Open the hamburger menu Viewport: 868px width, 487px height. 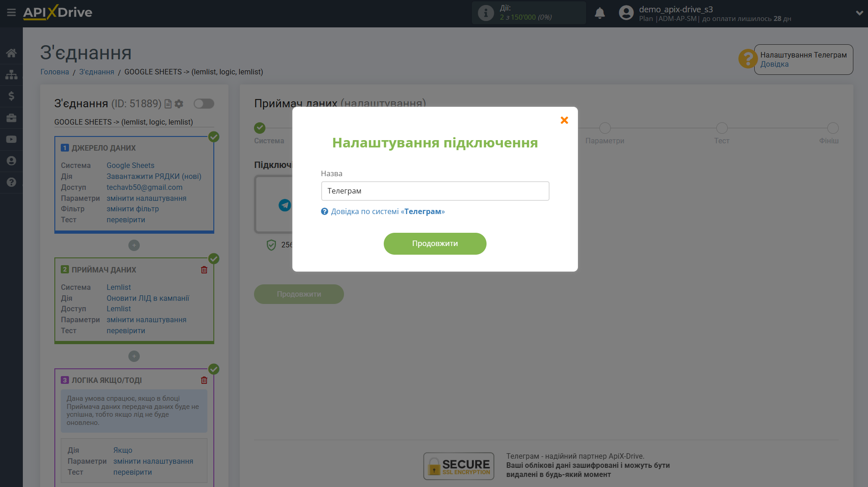tap(11, 13)
